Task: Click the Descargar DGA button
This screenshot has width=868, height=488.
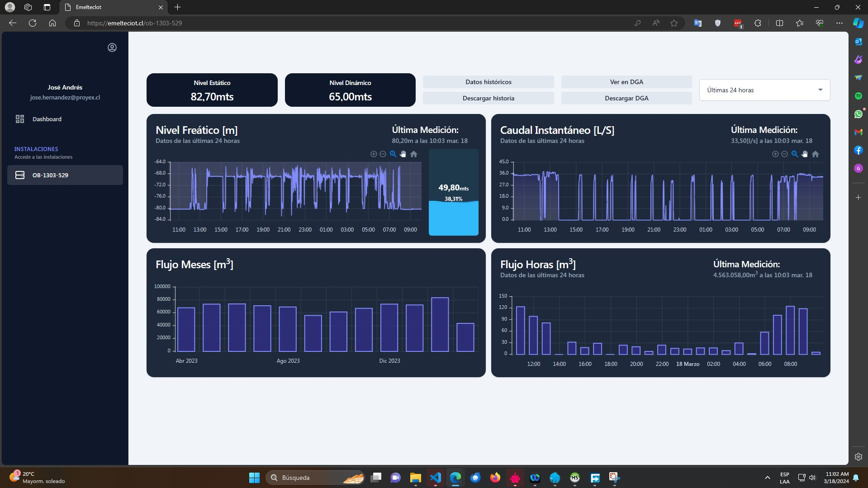Action: pyautogui.click(x=626, y=98)
